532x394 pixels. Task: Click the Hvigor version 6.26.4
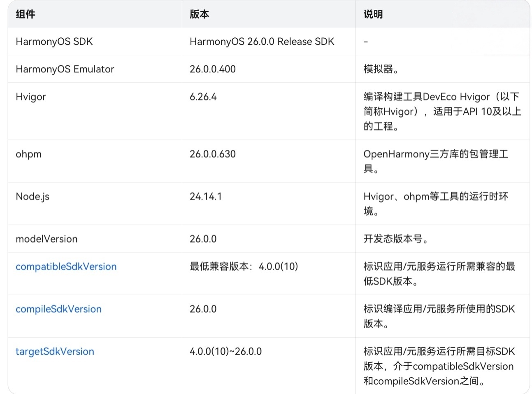point(203,97)
